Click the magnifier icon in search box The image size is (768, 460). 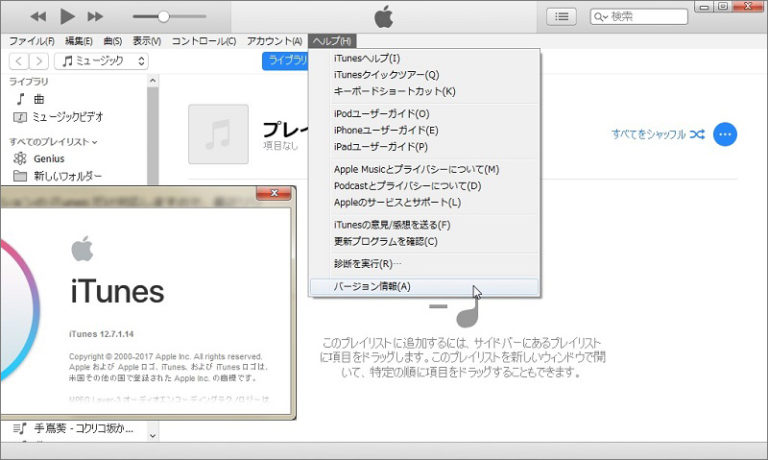click(x=600, y=17)
